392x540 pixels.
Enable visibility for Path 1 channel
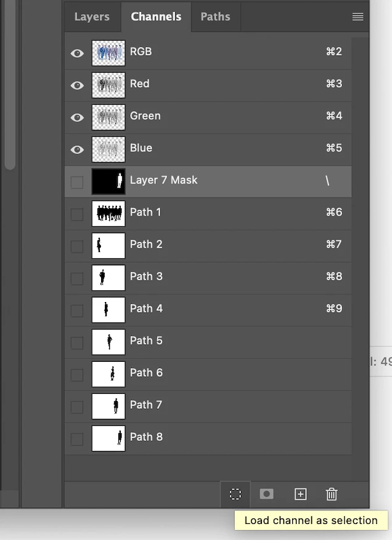(x=77, y=214)
